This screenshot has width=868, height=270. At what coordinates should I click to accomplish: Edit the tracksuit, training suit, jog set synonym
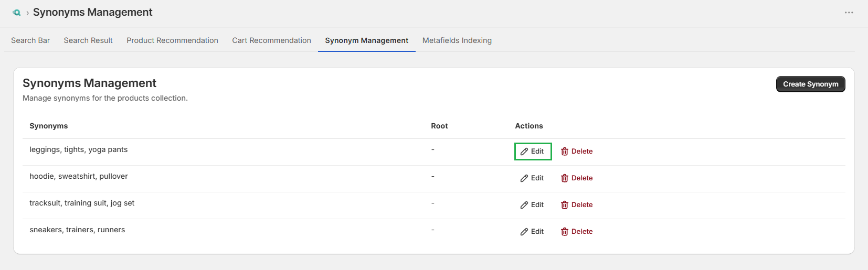point(533,205)
